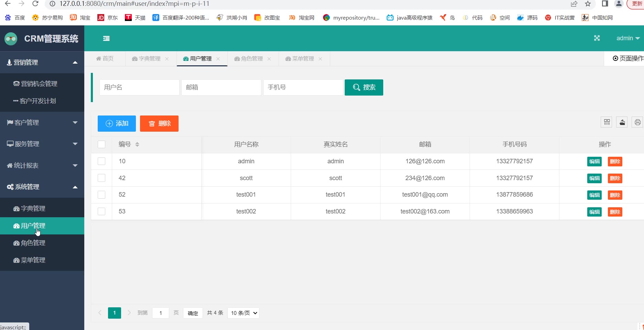The image size is (644, 330).
Task: Open 客户开发计划 in the sidebar
Action: click(42, 101)
